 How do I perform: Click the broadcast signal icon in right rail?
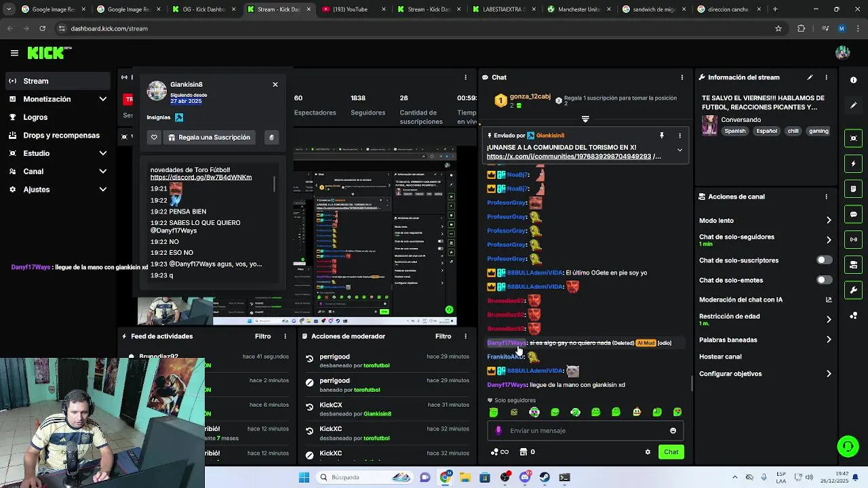pyautogui.click(x=853, y=239)
